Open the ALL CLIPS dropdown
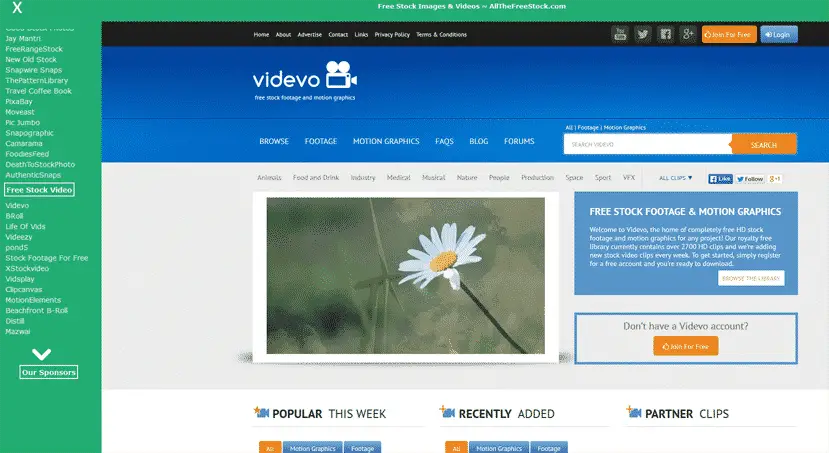The height and width of the screenshot is (453, 829). coord(675,178)
